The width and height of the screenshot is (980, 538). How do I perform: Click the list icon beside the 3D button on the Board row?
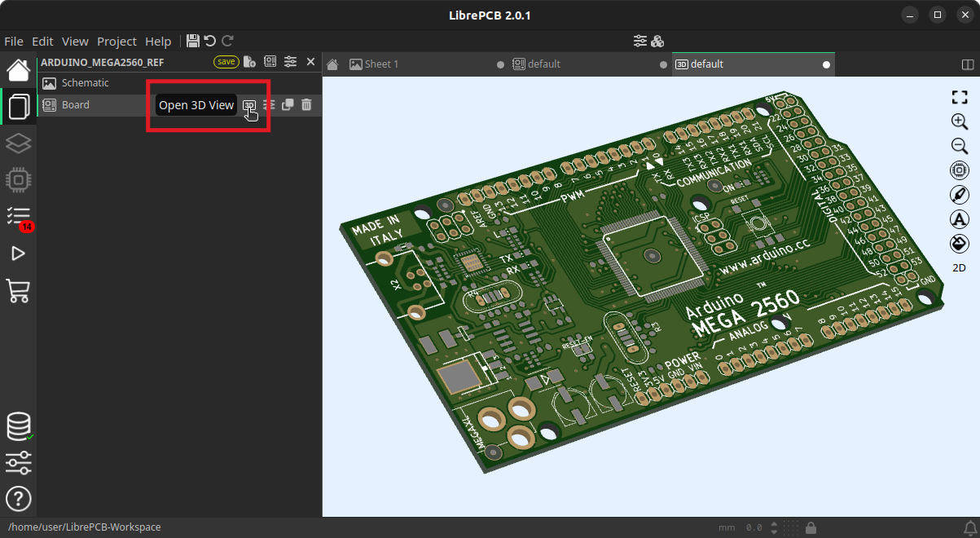click(x=269, y=105)
